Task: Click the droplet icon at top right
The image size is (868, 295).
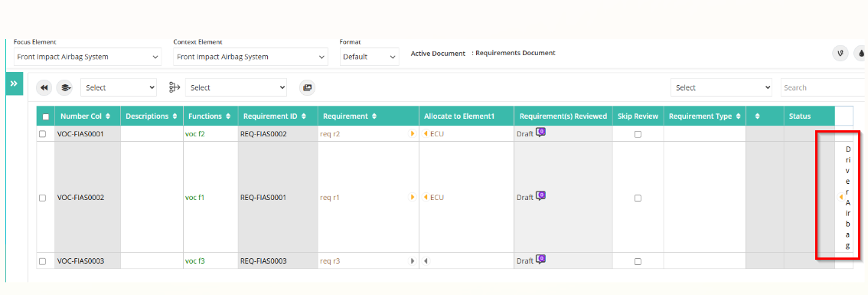Action: tap(861, 53)
